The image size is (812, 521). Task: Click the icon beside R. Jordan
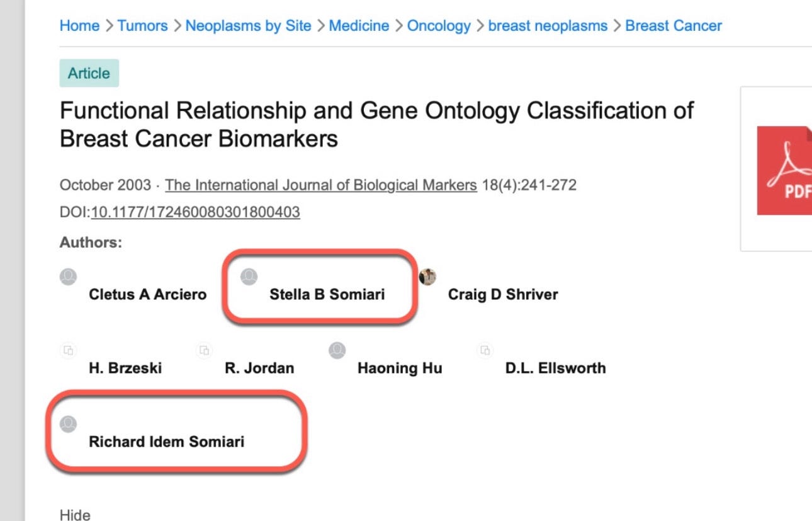(204, 350)
